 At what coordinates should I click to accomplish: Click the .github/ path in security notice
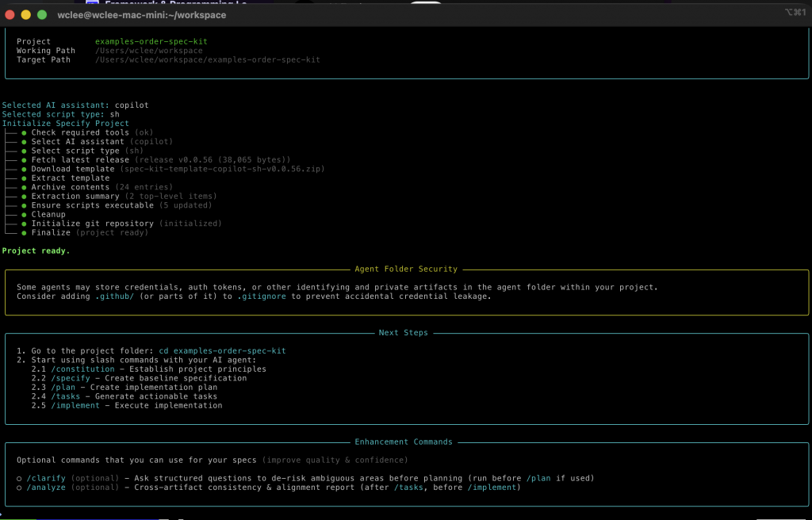coord(114,296)
